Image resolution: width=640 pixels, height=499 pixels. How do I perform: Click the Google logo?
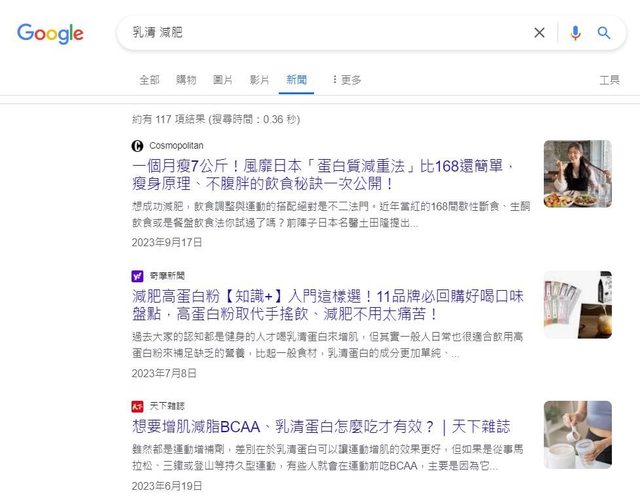[50, 33]
